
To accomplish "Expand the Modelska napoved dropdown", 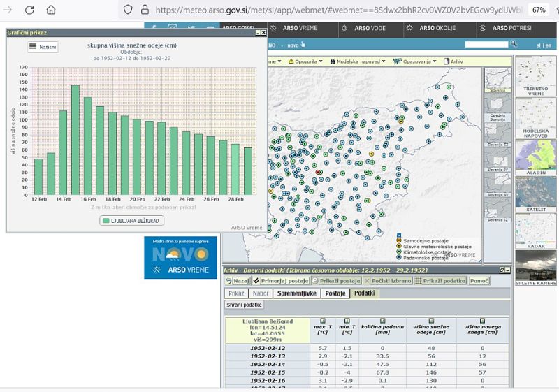I will [358, 61].
